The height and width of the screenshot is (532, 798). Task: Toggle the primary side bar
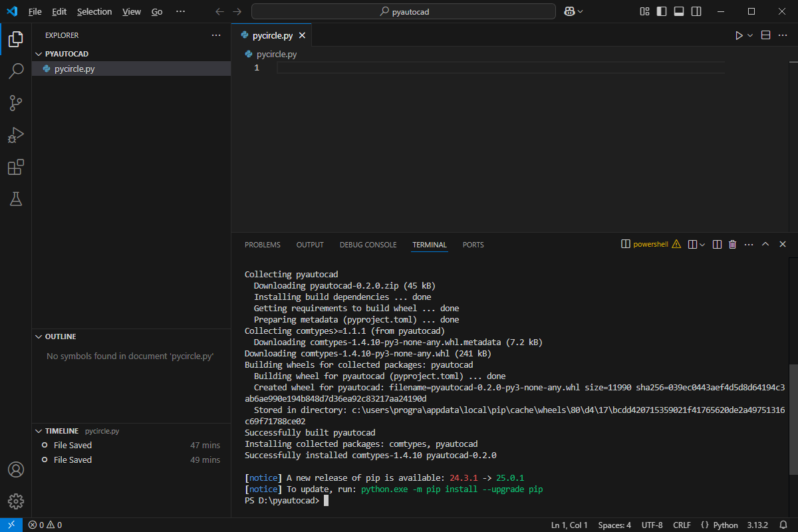661,11
